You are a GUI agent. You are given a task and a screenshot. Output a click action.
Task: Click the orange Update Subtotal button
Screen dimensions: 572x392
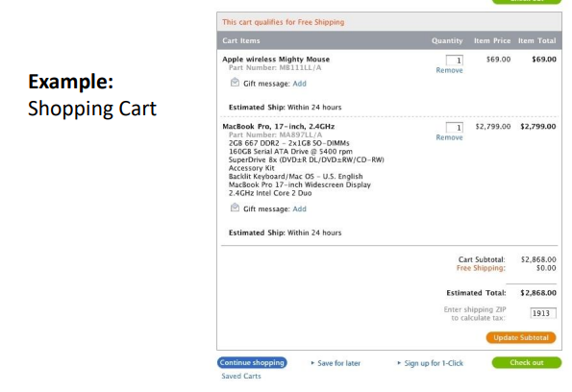[x=521, y=337]
